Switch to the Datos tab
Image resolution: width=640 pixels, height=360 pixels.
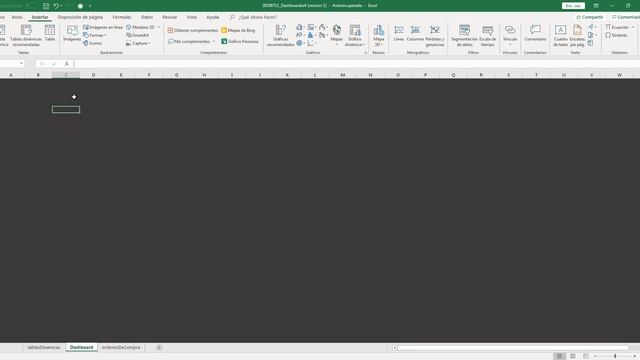click(x=147, y=17)
